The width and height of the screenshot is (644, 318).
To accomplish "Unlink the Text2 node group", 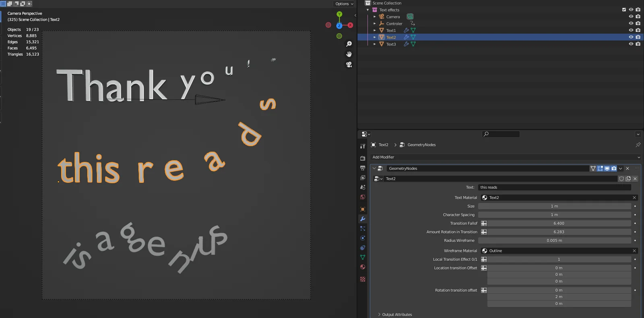I will (x=635, y=179).
